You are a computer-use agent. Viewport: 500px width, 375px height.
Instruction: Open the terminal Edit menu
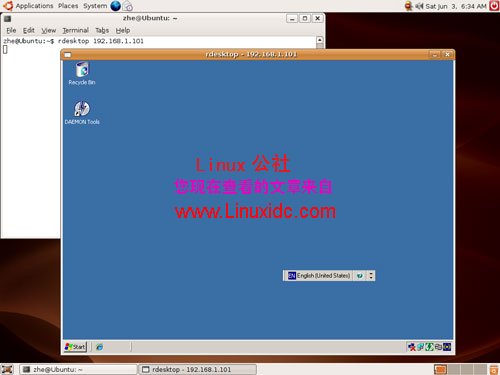(29, 30)
